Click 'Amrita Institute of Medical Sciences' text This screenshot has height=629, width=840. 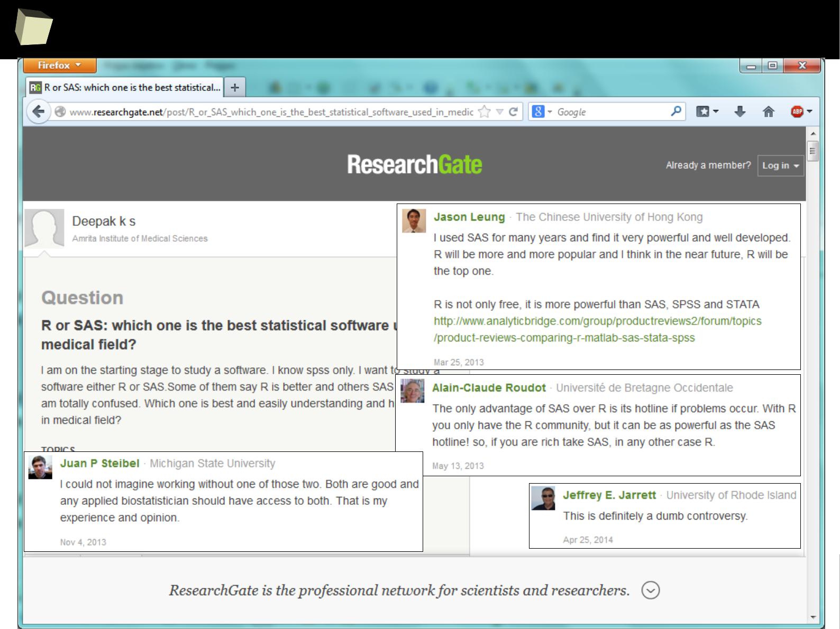[x=140, y=238]
